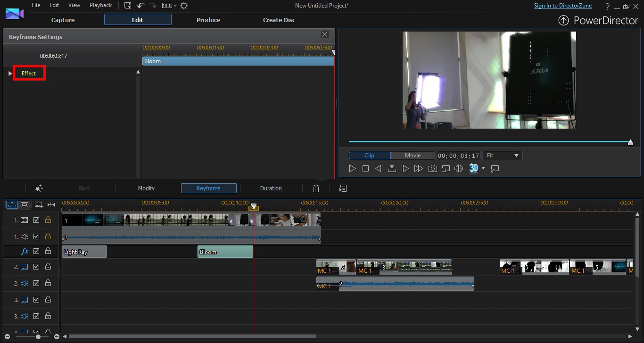Viewport: 644px width, 343px height.
Task: Disable audio track 1 checkbox
Action: tap(36, 237)
